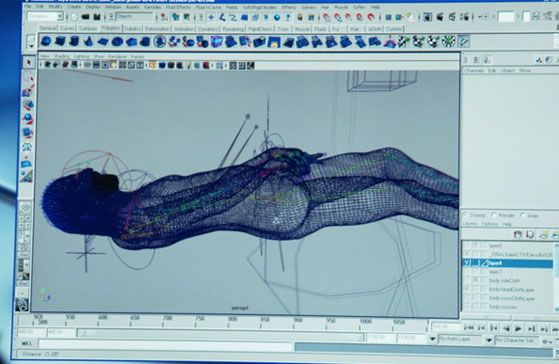Toggle display type box of body:sideCloth
This screenshot has height=364, width=559.
tap(475, 281)
